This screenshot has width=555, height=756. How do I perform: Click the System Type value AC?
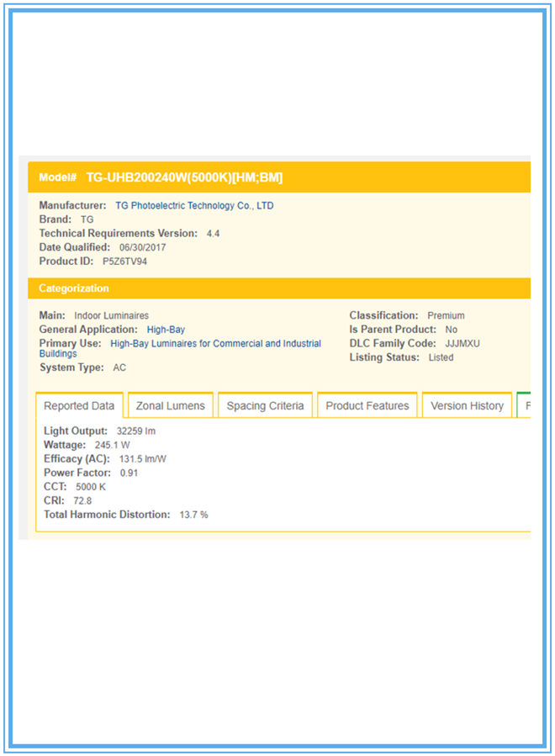click(119, 367)
